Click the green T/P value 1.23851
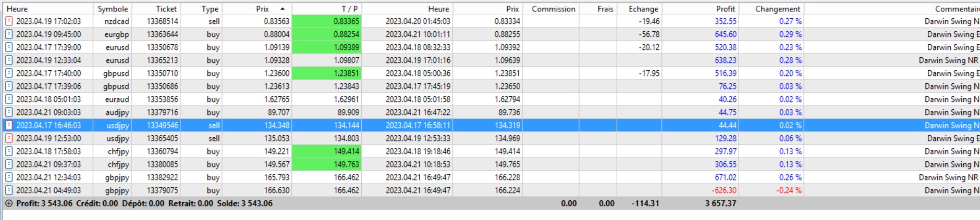This screenshot has height=220, width=980. click(x=326, y=73)
